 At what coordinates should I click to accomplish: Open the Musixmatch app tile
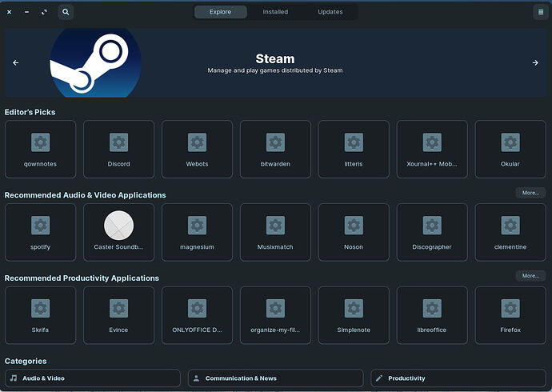pyautogui.click(x=275, y=232)
